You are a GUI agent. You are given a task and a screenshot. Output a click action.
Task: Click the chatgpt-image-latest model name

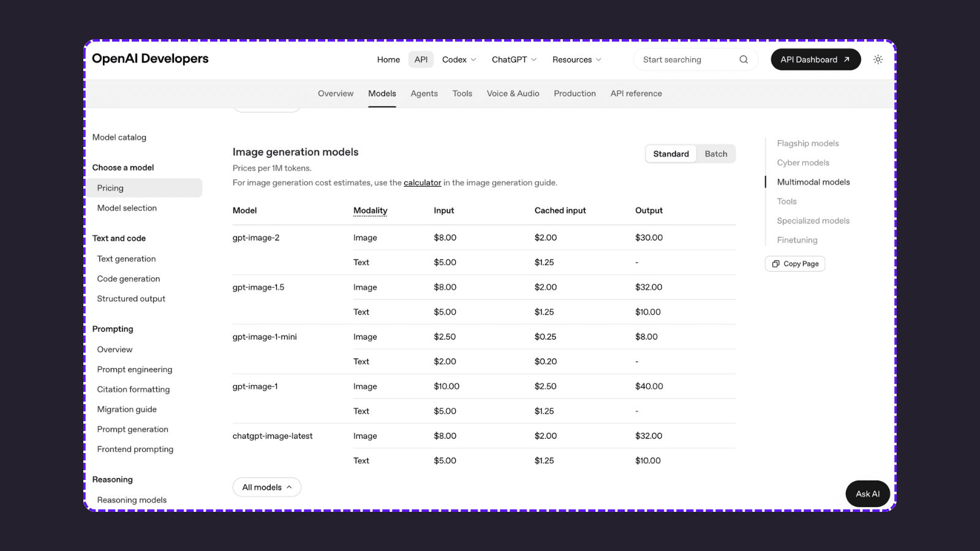(273, 436)
